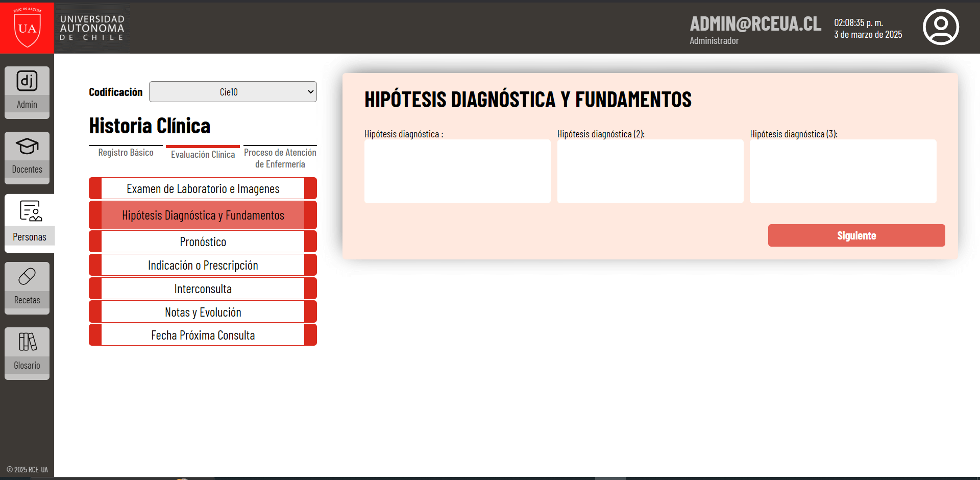Click the UA university shield logo

27,27
